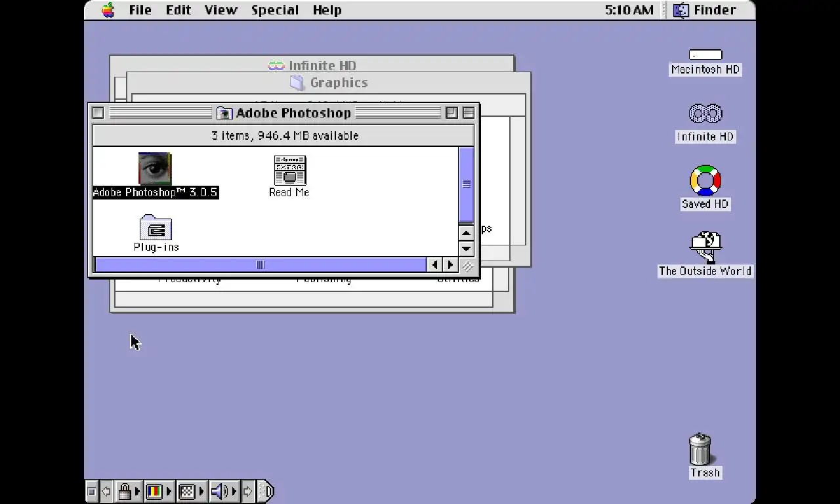This screenshot has width=840, height=504.
Task: Open the Special menu
Action: coord(275,10)
